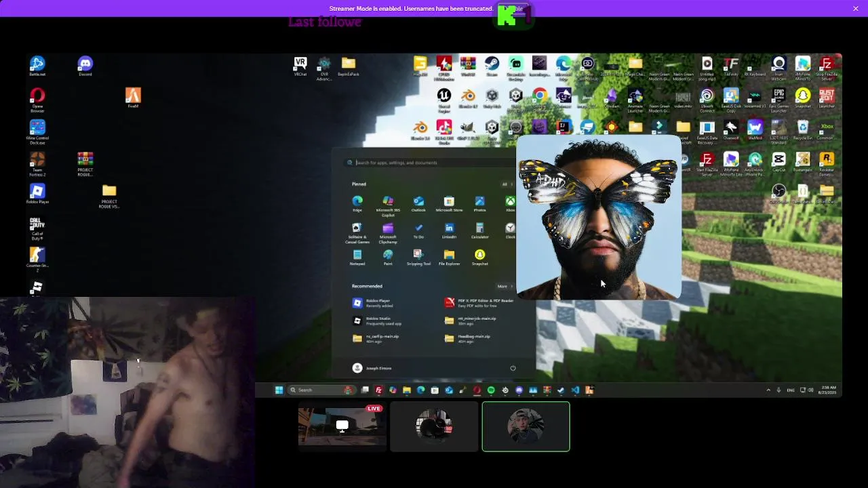The width and height of the screenshot is (868, 488).
Task: Open Microsoft 365 Copilot pinned app
Action: pos(388,206)
